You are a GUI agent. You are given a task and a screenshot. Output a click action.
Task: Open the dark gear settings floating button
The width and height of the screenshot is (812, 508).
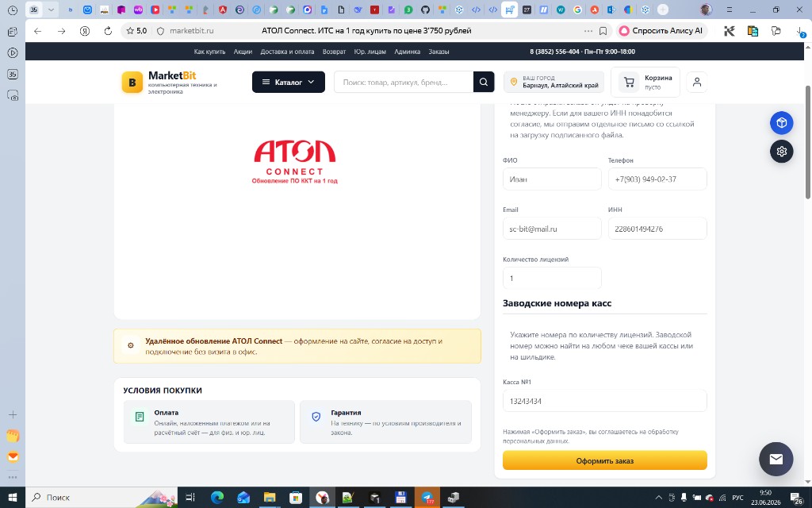781,152
